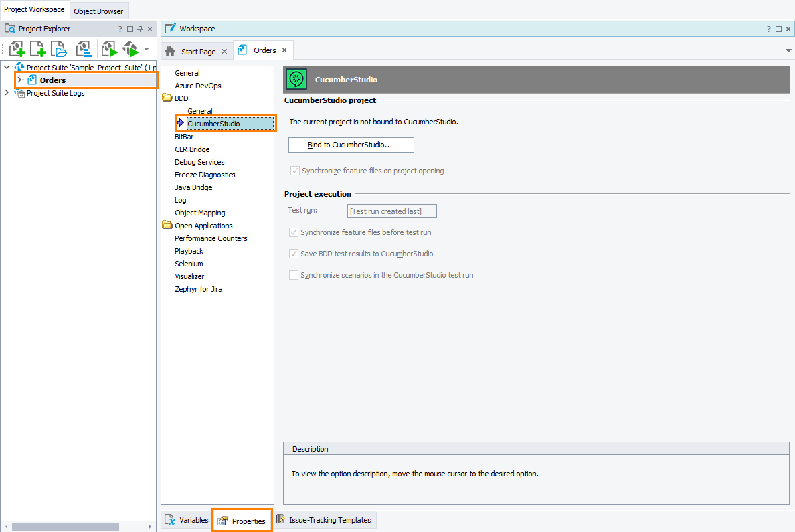
Task: Click the Run Project Suite icon
Action: (x=130, y=49)
